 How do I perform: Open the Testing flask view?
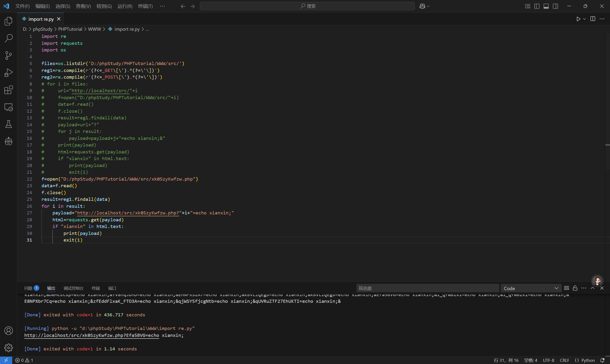point(9,124)
